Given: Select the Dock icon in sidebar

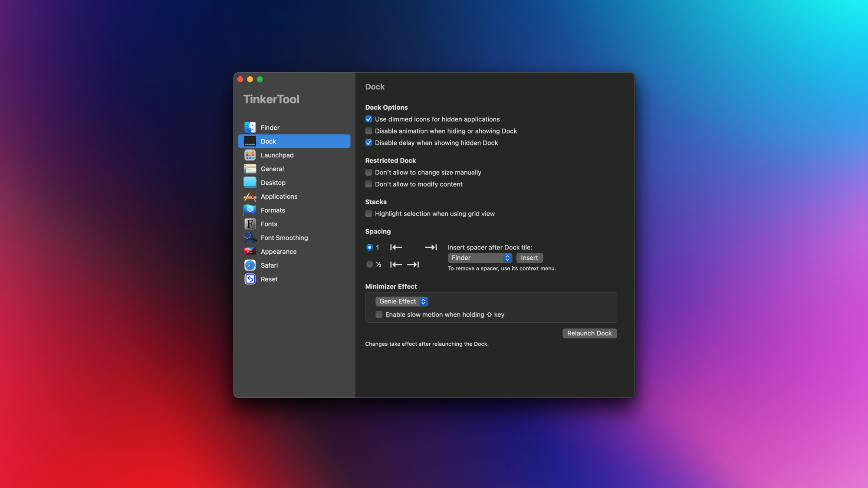Looking at the screenshot, I should tap(250, 141).
